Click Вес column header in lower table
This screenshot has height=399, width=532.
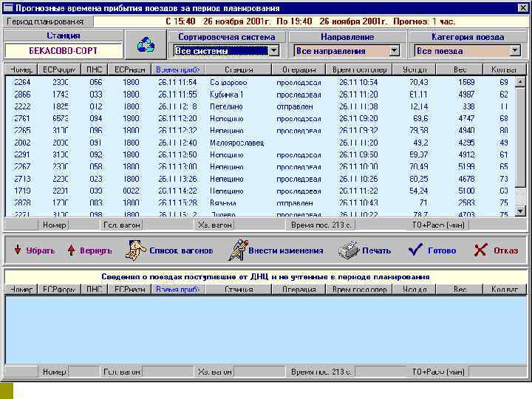[x=460, y=289]
